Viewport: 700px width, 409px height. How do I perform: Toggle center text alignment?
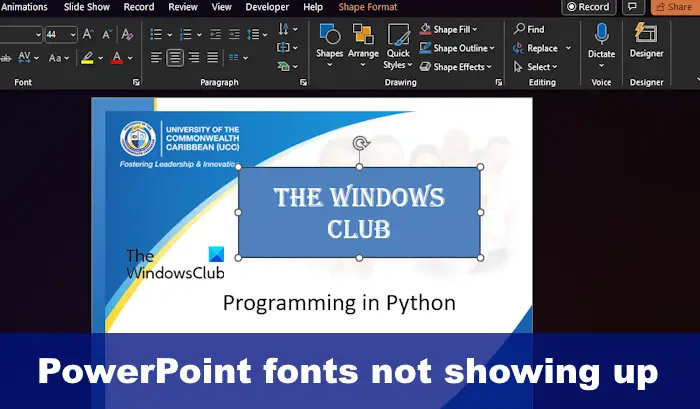(x=175, y=58)
